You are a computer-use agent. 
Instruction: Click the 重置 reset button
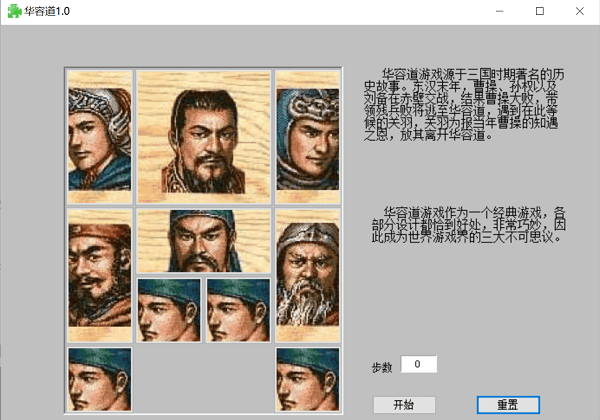point(508,405)
